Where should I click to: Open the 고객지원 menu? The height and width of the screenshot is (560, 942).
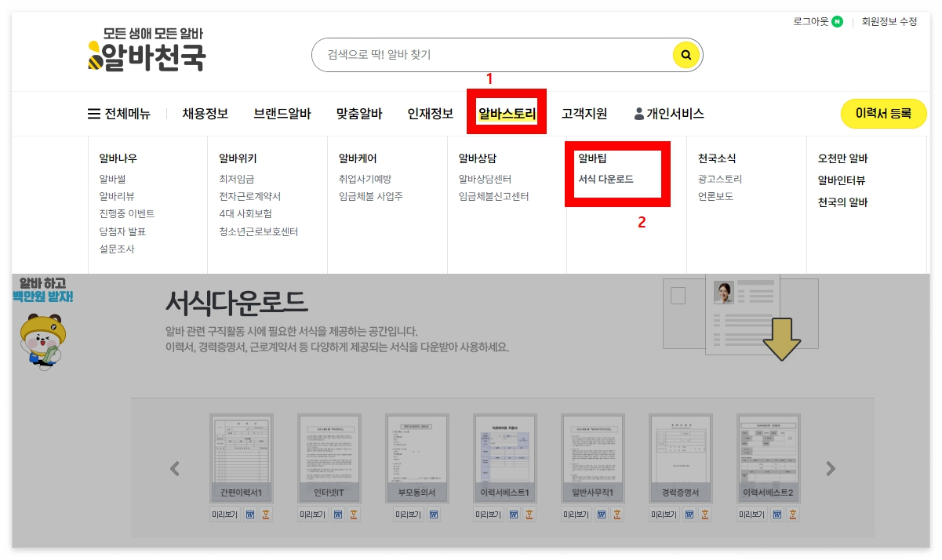(x=584, y=114)
